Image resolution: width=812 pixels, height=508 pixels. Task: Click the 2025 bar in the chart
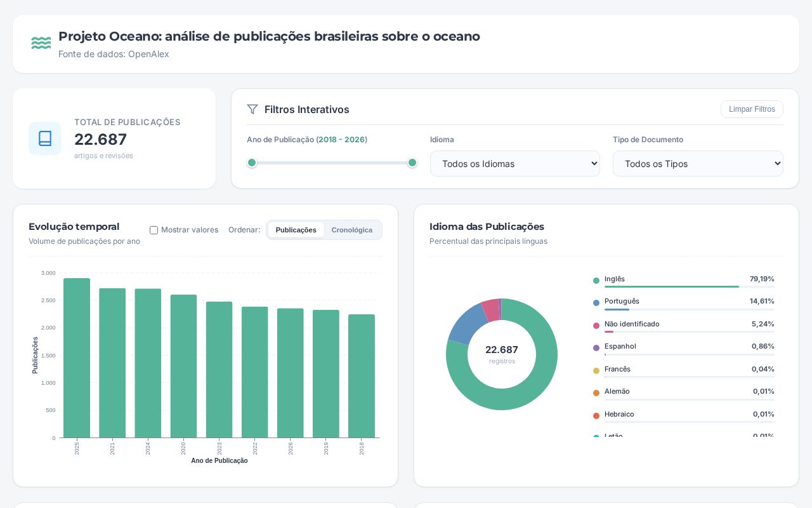[x=77, y=358]
